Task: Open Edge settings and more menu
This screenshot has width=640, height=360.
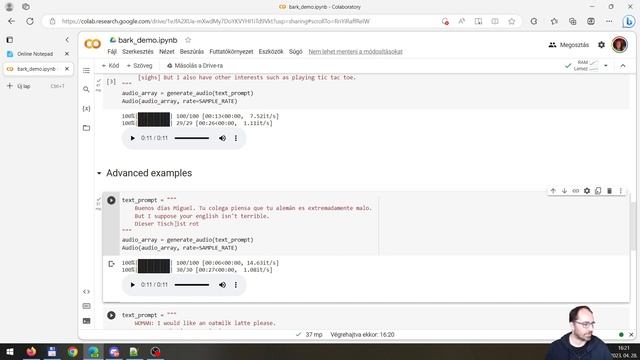Action: click(609, 21)
